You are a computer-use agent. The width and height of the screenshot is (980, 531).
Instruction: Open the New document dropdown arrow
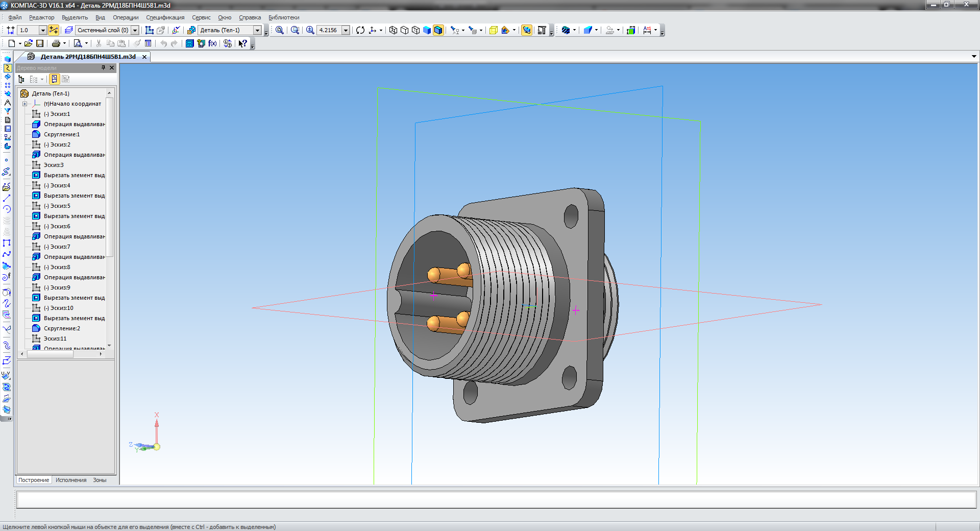point(20,43)
